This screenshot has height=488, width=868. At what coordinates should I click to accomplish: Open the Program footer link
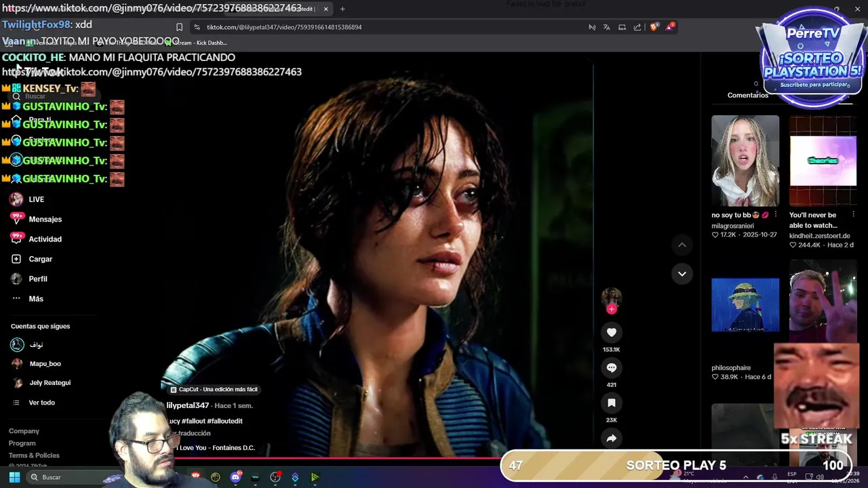click(22, 443)
